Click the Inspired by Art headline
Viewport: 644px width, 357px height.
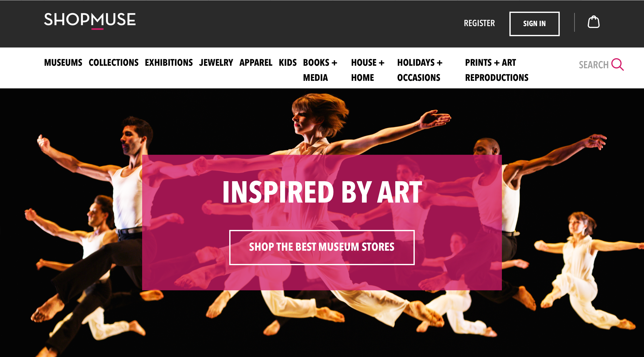pyautogui.click(x=322, y=192)
